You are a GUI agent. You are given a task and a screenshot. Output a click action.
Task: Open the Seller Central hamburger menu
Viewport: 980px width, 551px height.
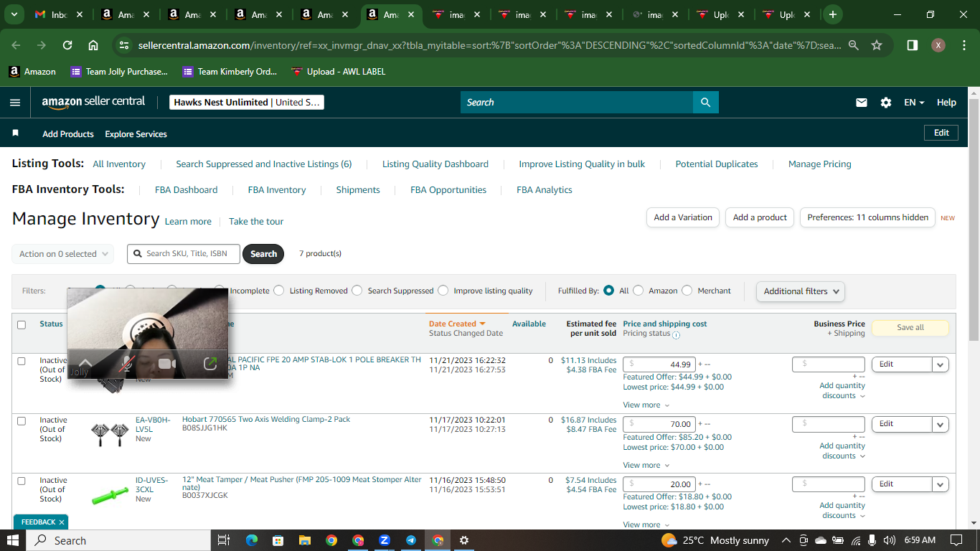coord(15,103)
